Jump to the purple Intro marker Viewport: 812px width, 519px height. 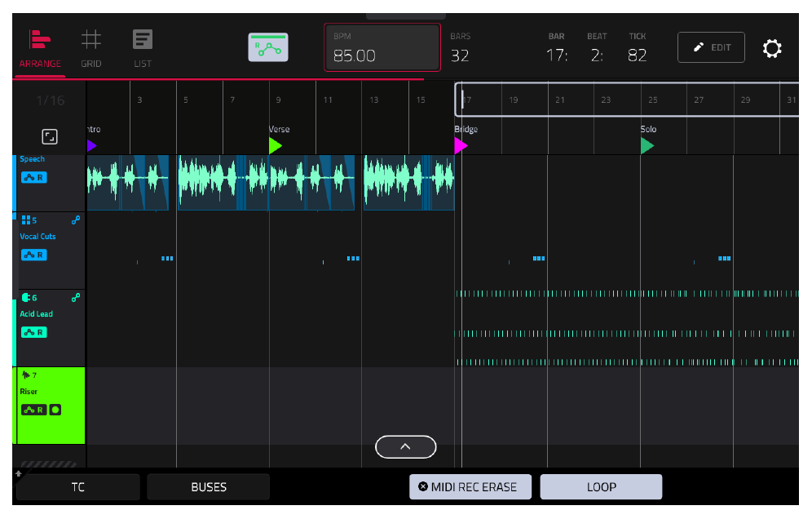point(91,146)
